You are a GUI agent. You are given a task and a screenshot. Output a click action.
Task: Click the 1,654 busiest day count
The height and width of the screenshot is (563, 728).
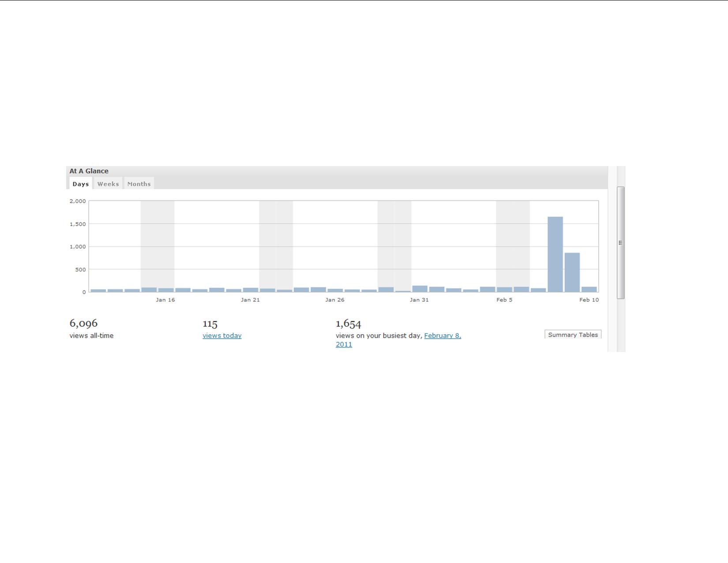click(348, 324)
